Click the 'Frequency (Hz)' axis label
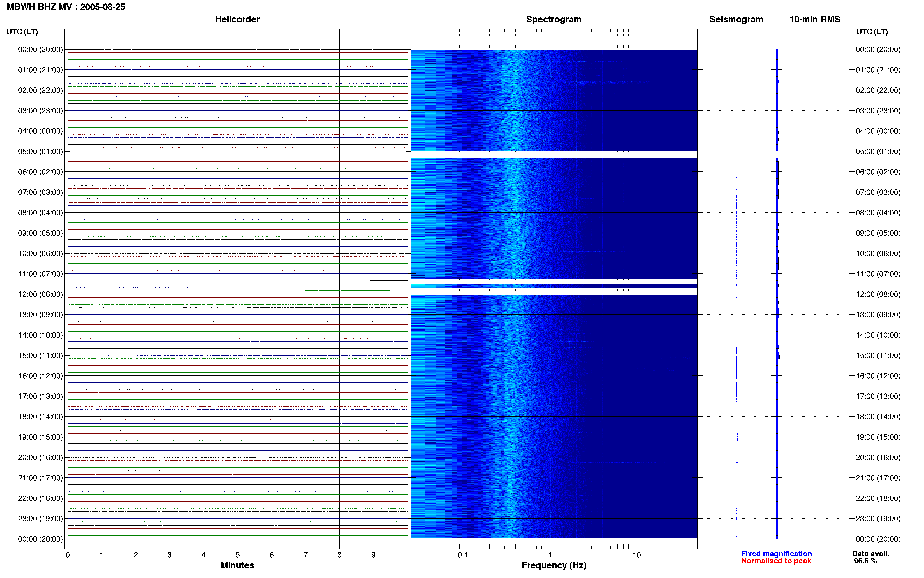 pos(554,565)
